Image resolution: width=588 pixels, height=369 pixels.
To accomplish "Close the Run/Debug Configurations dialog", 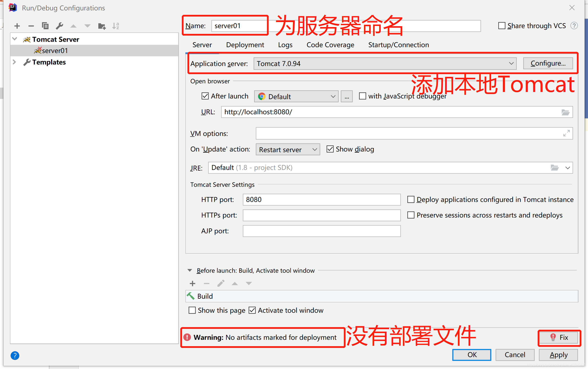I will pos(572,8).
